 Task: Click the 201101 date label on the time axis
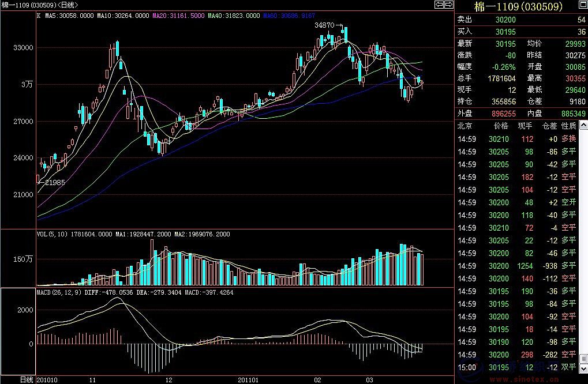(249, 379)
